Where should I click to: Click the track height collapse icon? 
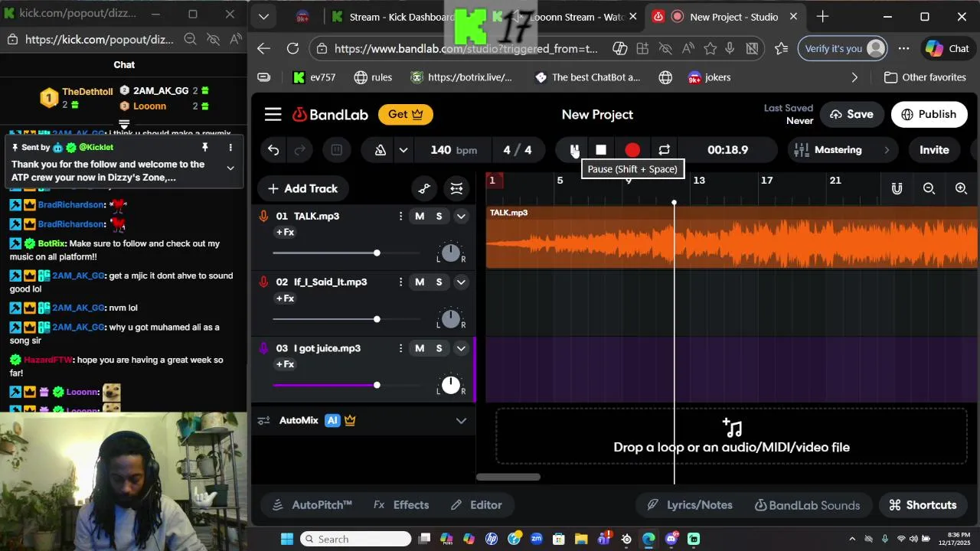coord(456,188)
